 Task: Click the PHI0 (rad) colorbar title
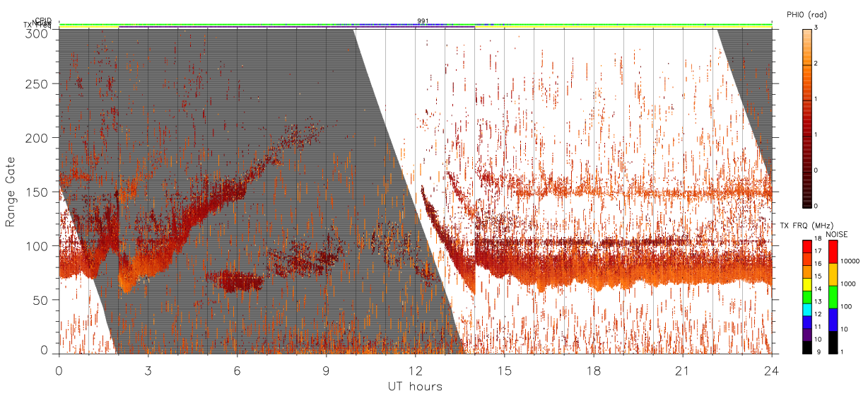pyautogui.click(x=807, y=15)
